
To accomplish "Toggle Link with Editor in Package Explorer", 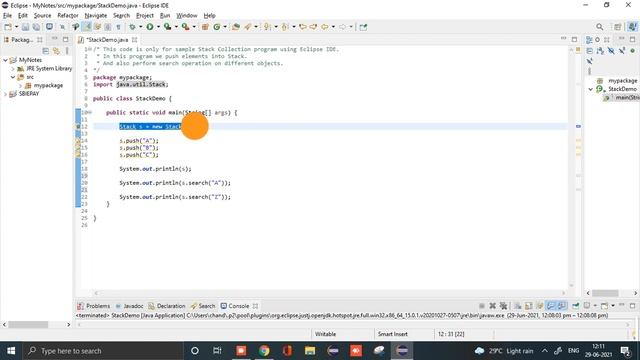I will click(56, 51).
